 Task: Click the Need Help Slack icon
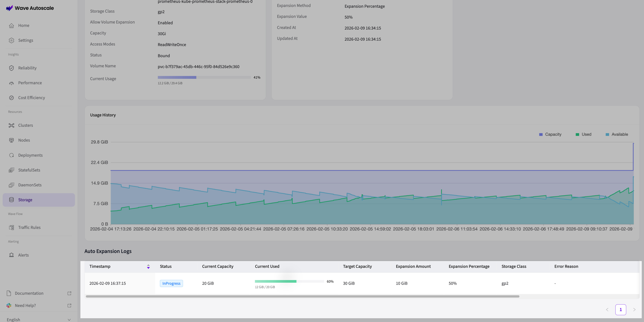[x=9, y=305]
